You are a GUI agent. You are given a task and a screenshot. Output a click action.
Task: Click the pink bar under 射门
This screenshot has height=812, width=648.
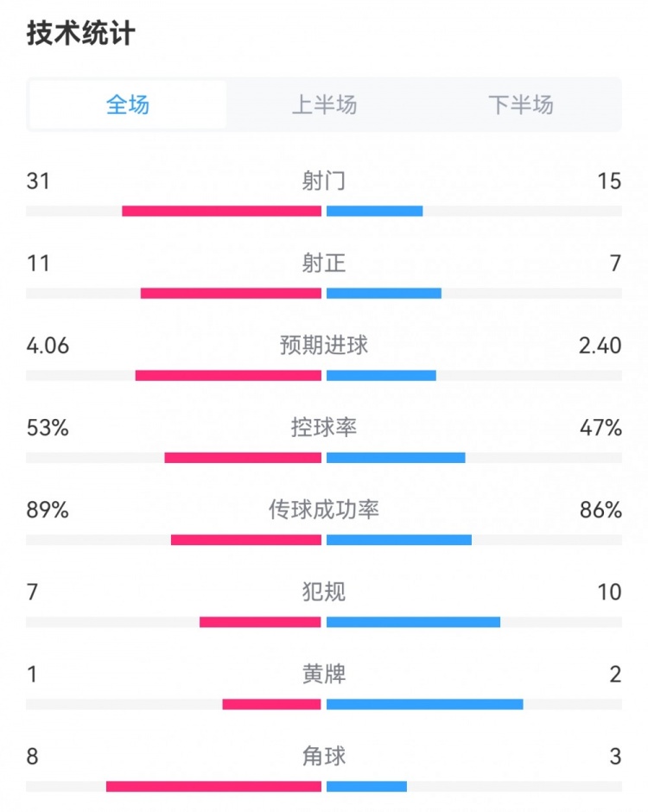[221, 211]
